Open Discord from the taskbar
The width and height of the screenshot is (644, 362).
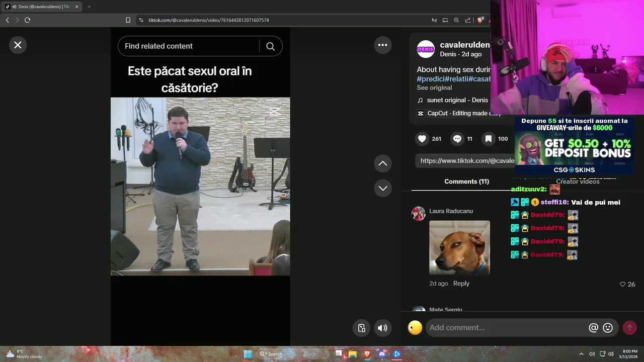coord(382,354)
